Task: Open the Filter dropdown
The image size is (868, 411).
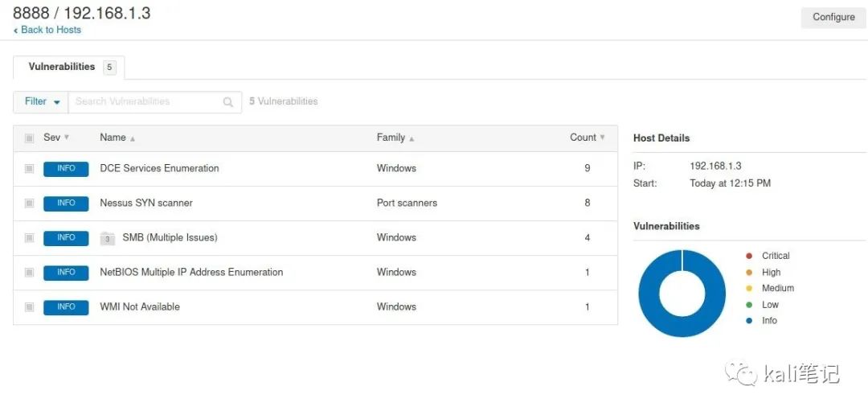Action: pos(41,102)
